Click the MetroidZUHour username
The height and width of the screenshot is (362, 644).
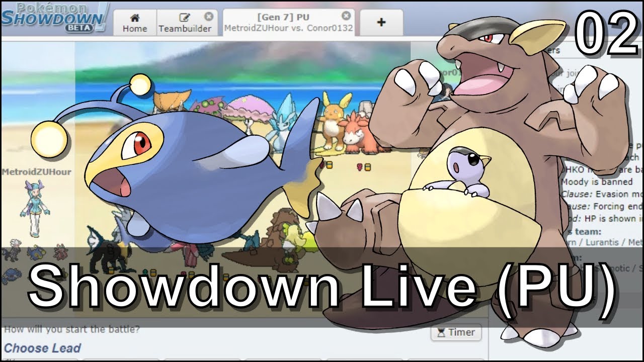(x=36, y=172)
